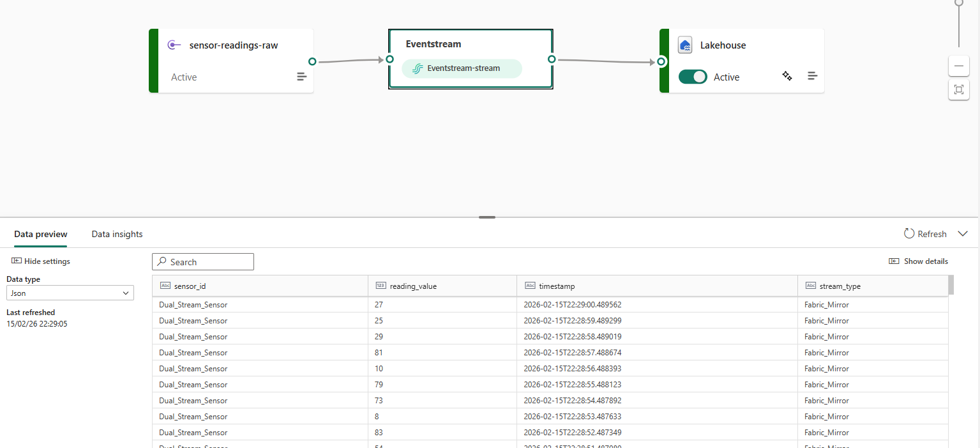
Task: Select the Eventstream-stream wave icon
Action: click(x=418, y=68)
